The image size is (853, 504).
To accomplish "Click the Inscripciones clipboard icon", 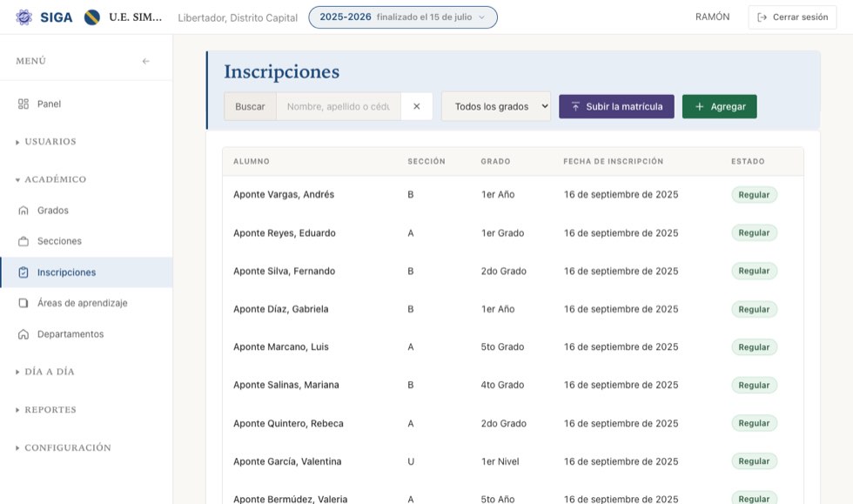I will tap(24, 272).
